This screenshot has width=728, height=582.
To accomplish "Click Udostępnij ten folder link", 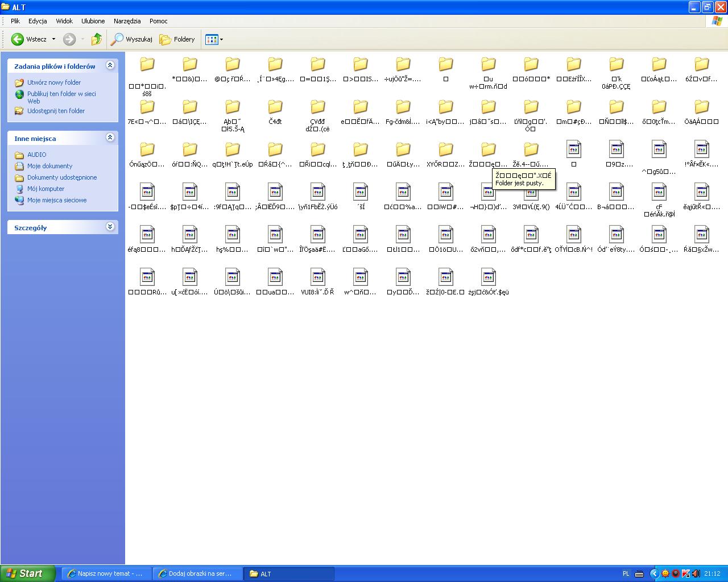I will pos(56,111).
